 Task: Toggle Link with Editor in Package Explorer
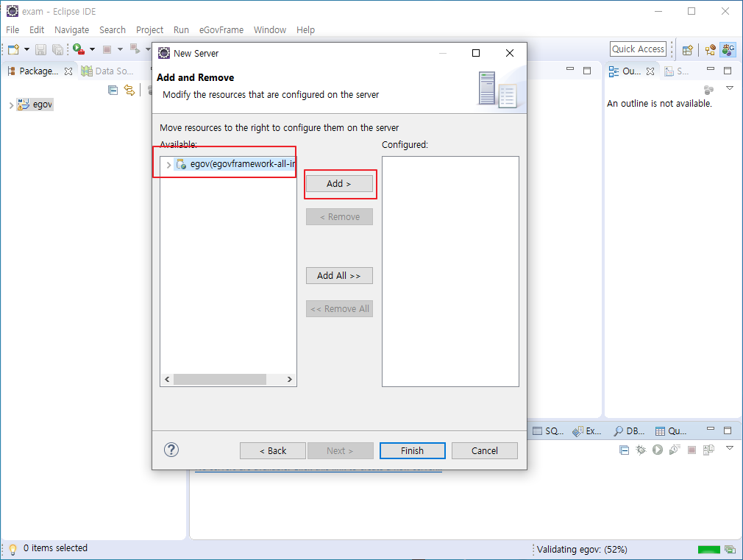129,90
